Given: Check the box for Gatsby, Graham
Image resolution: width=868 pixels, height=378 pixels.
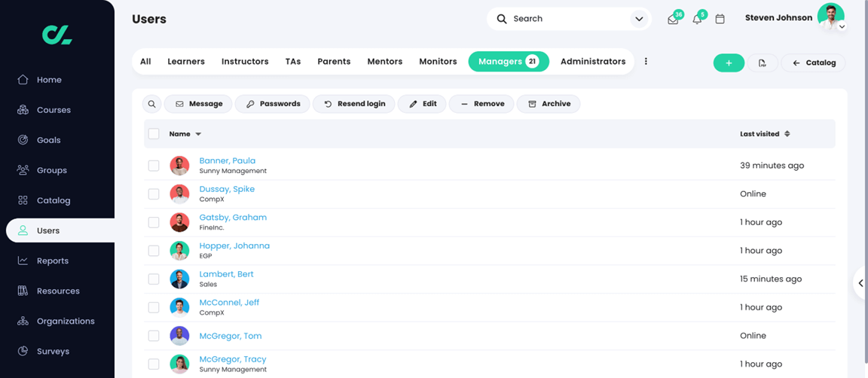Looking at the screenshot, I should click(x=154, y=222).
